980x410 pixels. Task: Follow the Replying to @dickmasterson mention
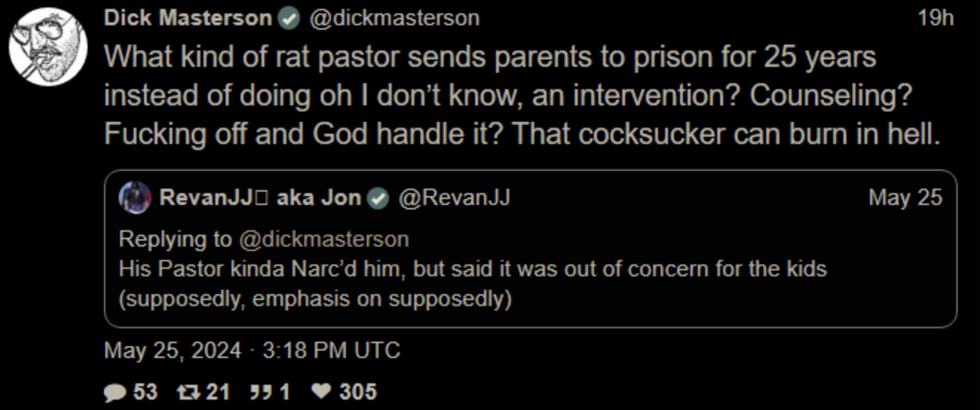pos(324,239)
